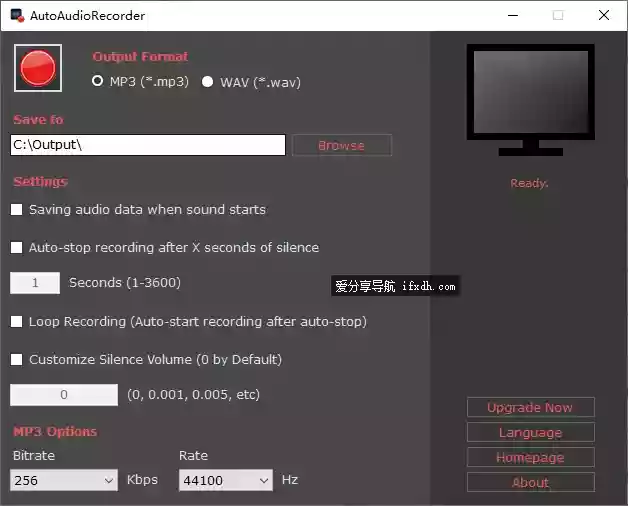
Task: Open the Bitrate dropdown showing 256
Action: 64,480
